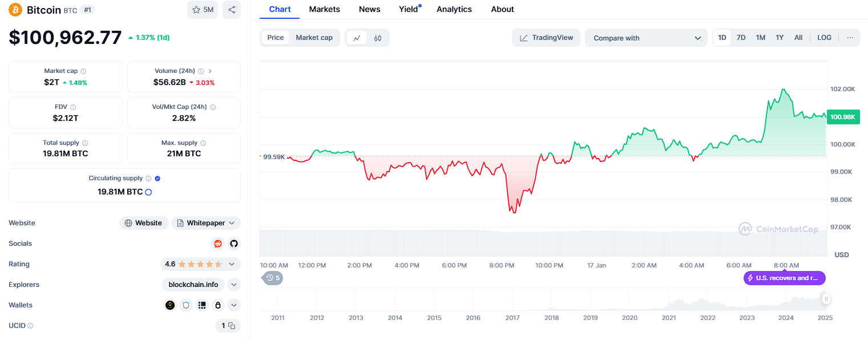Set chart range to 1D
Image resolution: width=868 pixels, height=340 pixels.
pos(722,38)
